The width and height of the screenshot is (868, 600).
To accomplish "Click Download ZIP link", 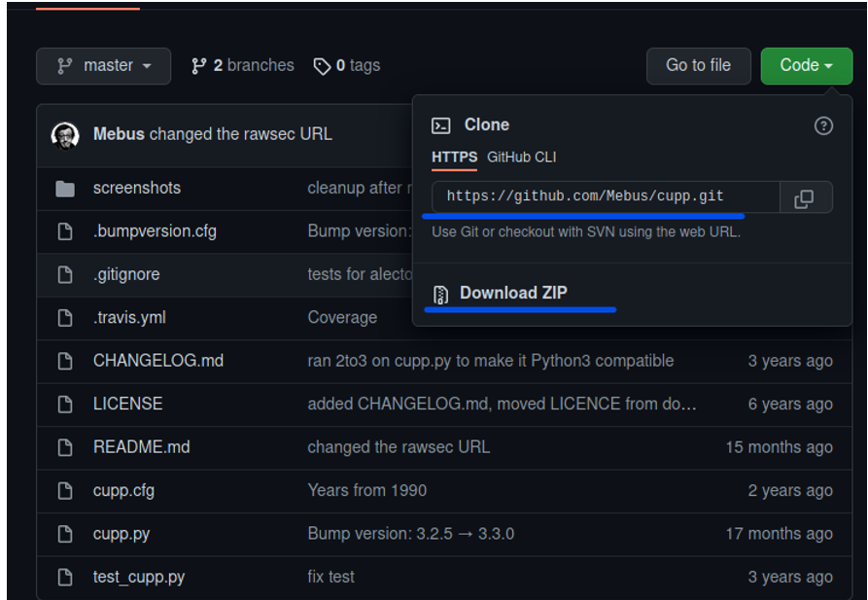I will [x=513, y=293].
